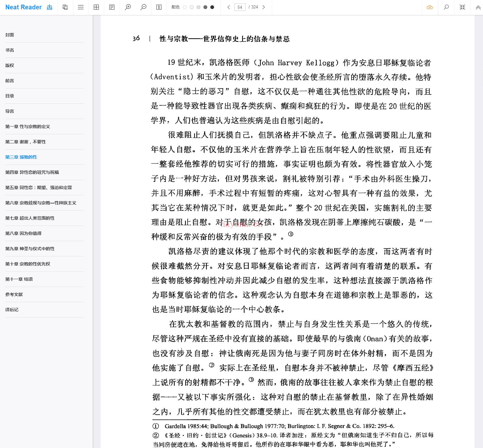Click the 配色 label in toolbar
Viewport: 483px width, 448px height.
tap(175, 7)
